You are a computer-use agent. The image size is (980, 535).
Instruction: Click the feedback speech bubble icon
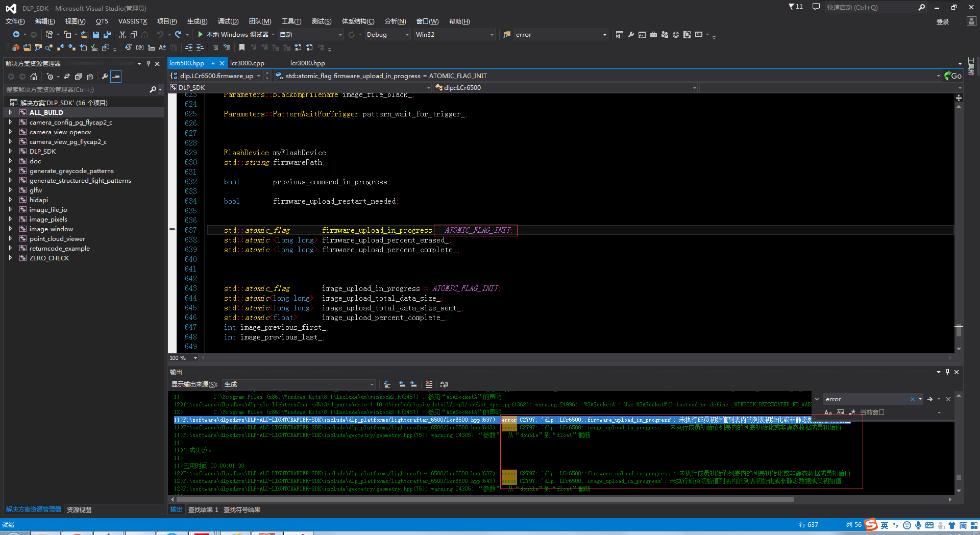pos(816,7)
